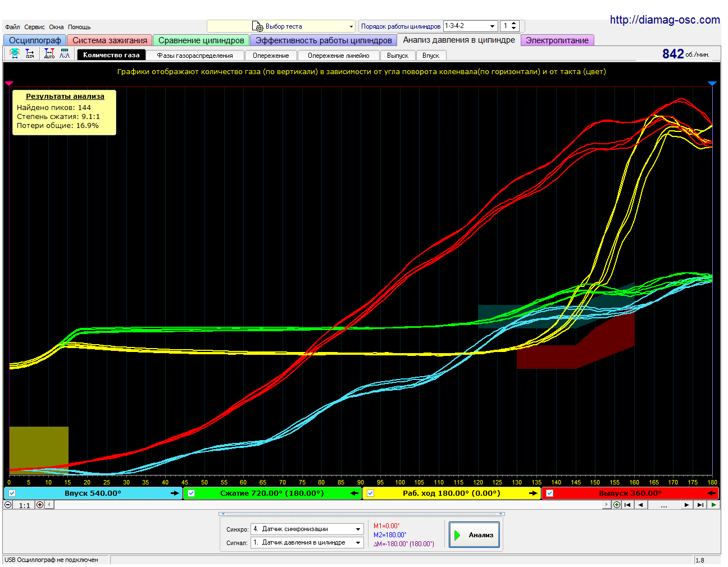Click the Степень сжатия: 9.1:1 text
The height and width of the screenshot is (567, 728).
click(x=58, y=117)
